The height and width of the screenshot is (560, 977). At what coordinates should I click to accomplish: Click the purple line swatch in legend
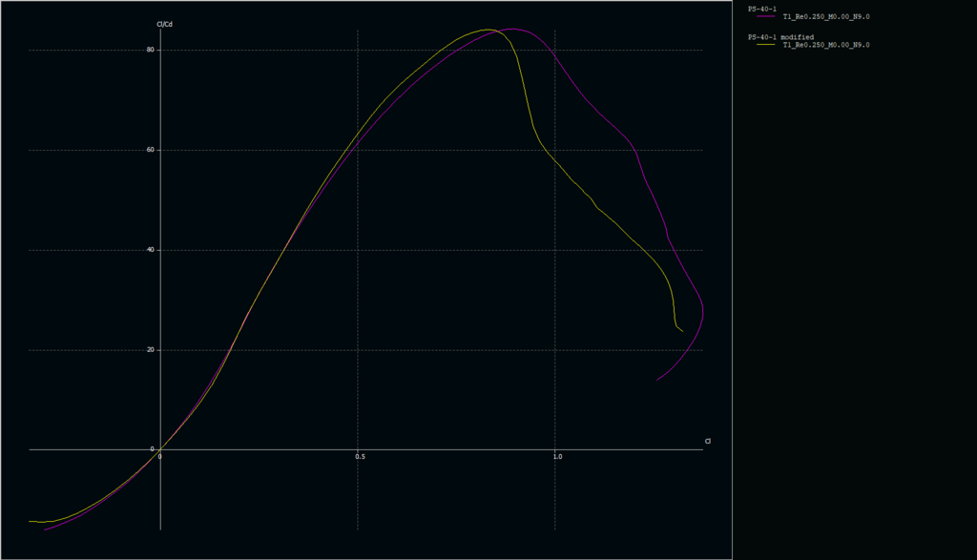coord(763,17)
